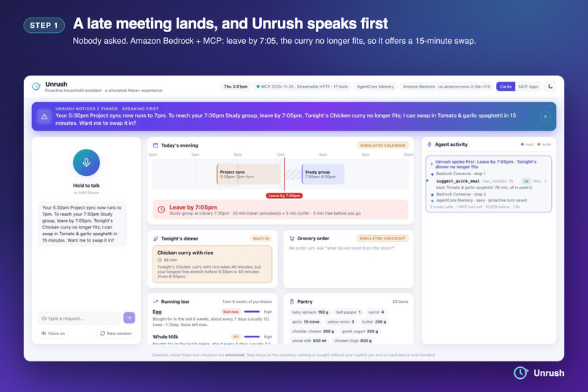Select the bell pepper 1 chip

pos(349,312)
